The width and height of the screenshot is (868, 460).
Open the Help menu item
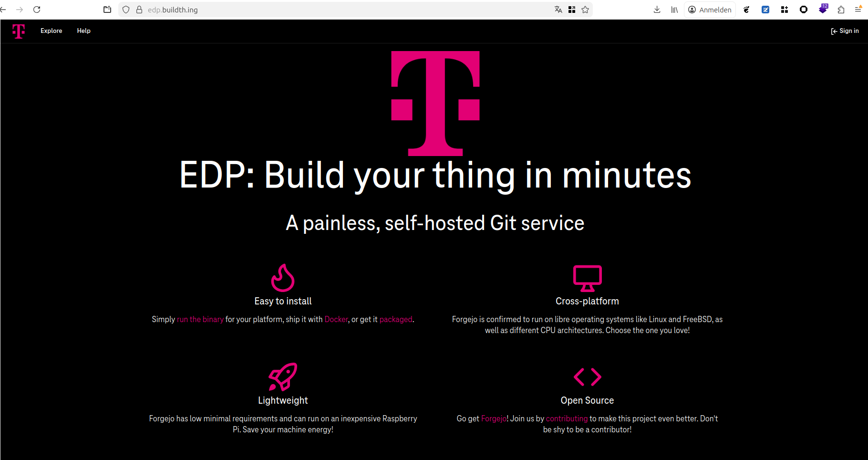83,31
